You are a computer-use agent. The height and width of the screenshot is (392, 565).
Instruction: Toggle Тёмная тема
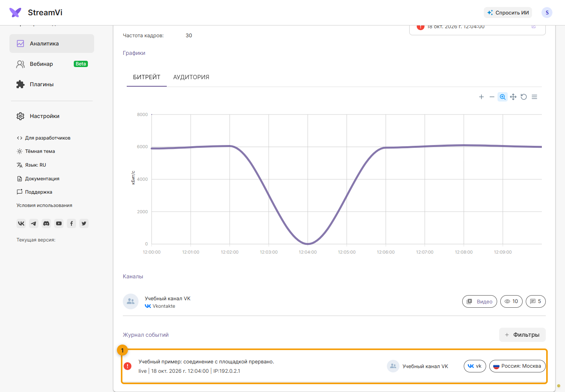36,151
